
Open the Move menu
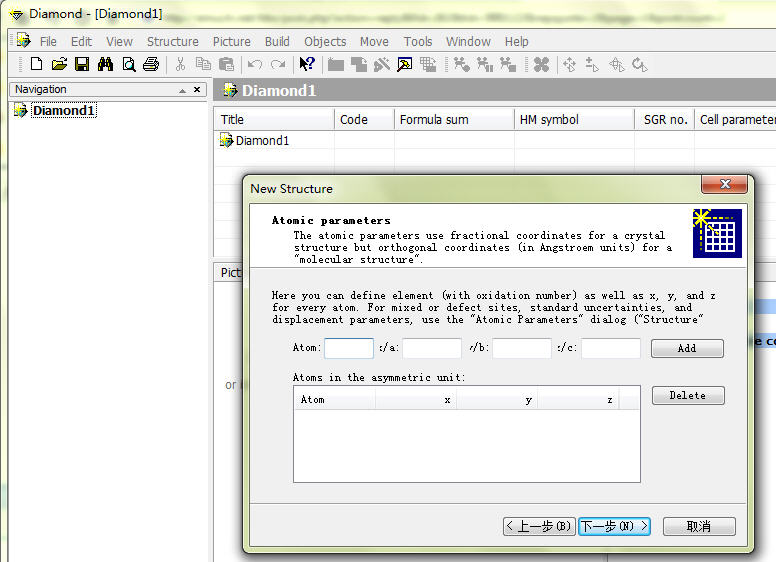[x=374, y=42]
